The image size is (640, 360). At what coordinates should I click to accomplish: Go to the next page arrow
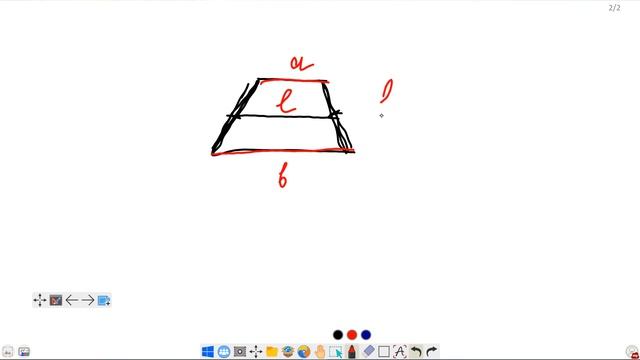click(87, 300)
